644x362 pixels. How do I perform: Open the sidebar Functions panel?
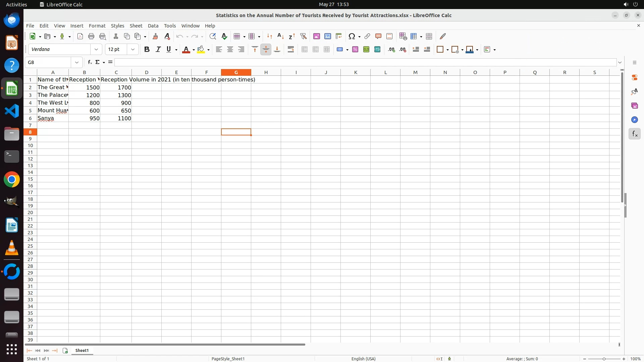click(635, 134)
